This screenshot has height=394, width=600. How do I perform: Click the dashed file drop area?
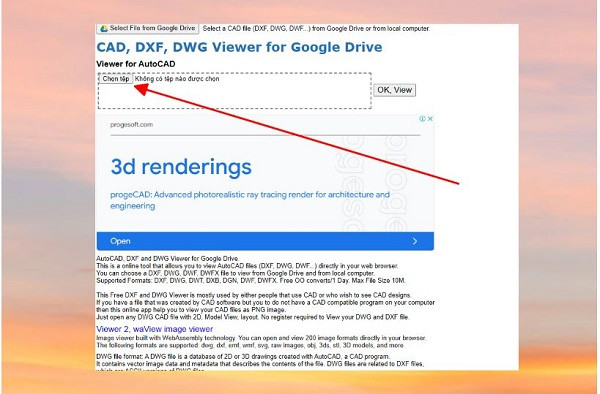[x=235, y=91]
